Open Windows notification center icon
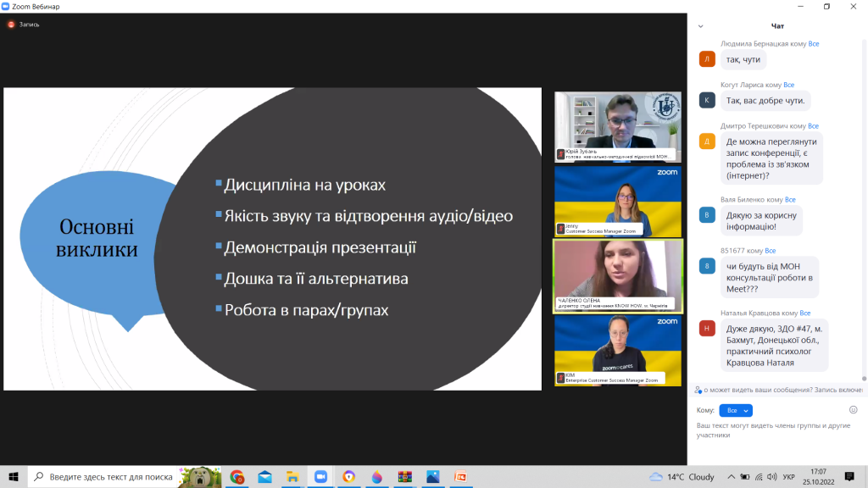The height and width of the screenshot is (488, 868). (850, 477)
